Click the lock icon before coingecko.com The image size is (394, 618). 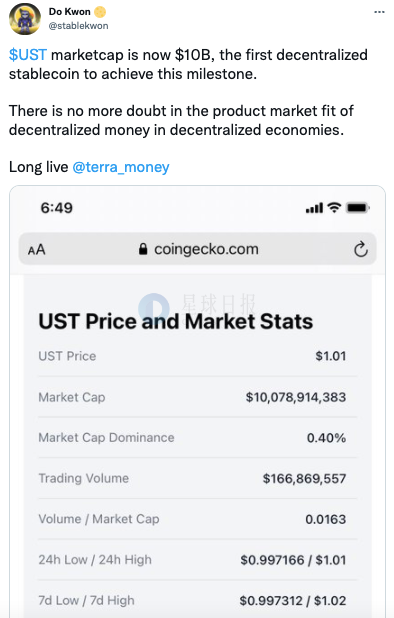pyautogui.click(x=143, y=249)
